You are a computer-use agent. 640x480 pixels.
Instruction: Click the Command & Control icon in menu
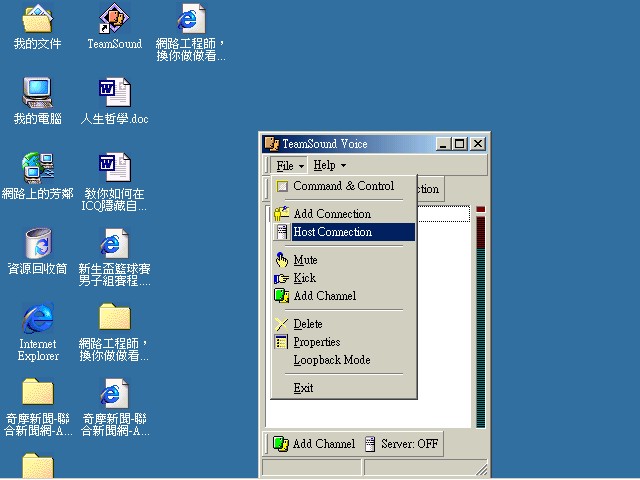coord(282,186)
